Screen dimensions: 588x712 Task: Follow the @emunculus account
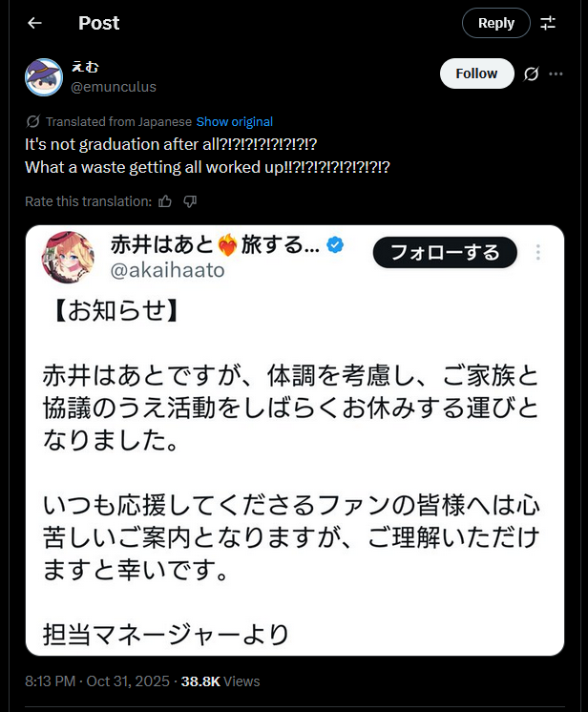tap(476, 73)
